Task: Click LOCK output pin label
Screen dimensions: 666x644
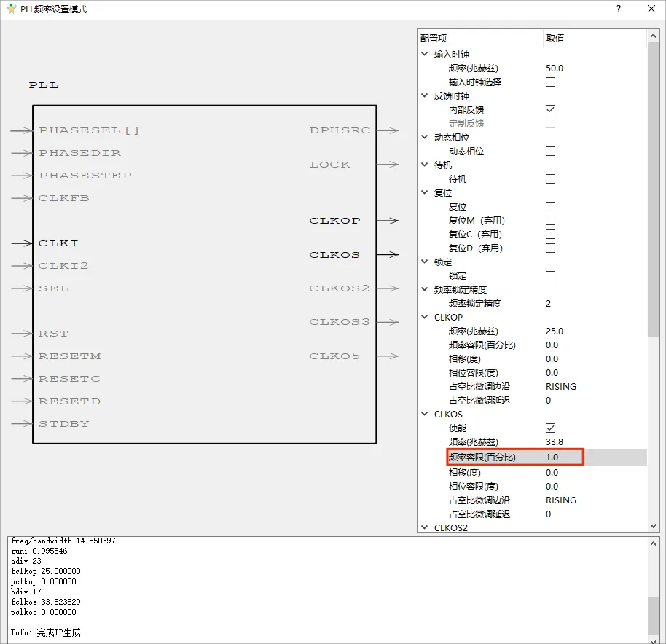Action: (330, 165)
